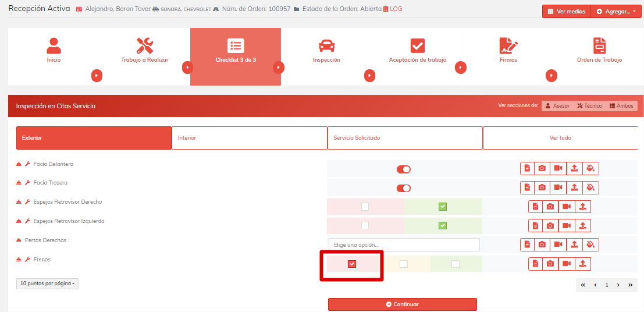Switch to Servicio Solicitado tab
Screen dimensions: 644x312
pyautogui.click(x=405, y=138)
